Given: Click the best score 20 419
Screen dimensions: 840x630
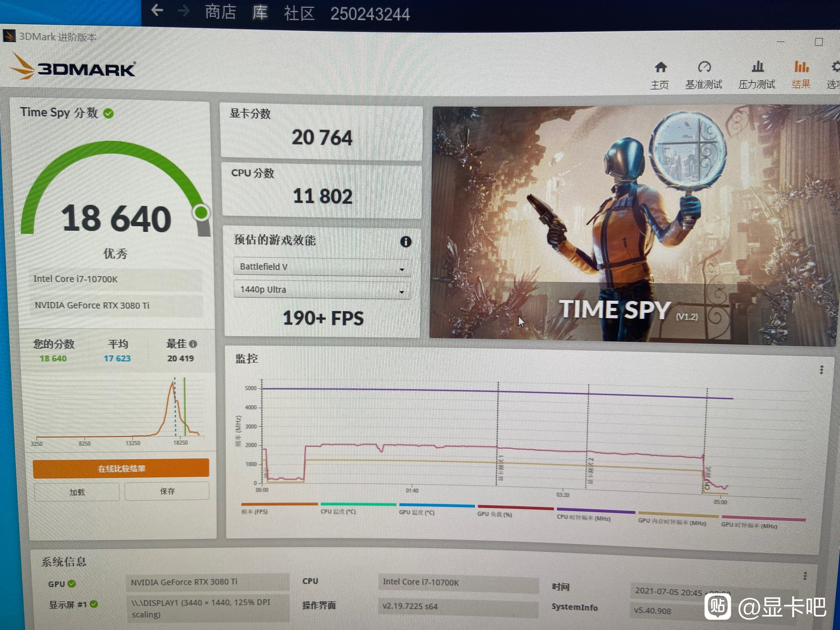Looking at the screenshot, I should tap(181, 358).
